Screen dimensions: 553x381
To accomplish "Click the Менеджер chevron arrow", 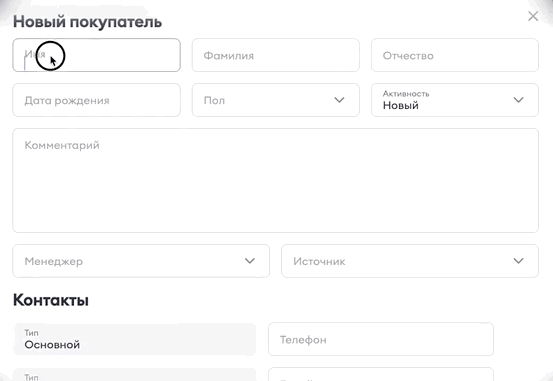I will coord(250,261).
